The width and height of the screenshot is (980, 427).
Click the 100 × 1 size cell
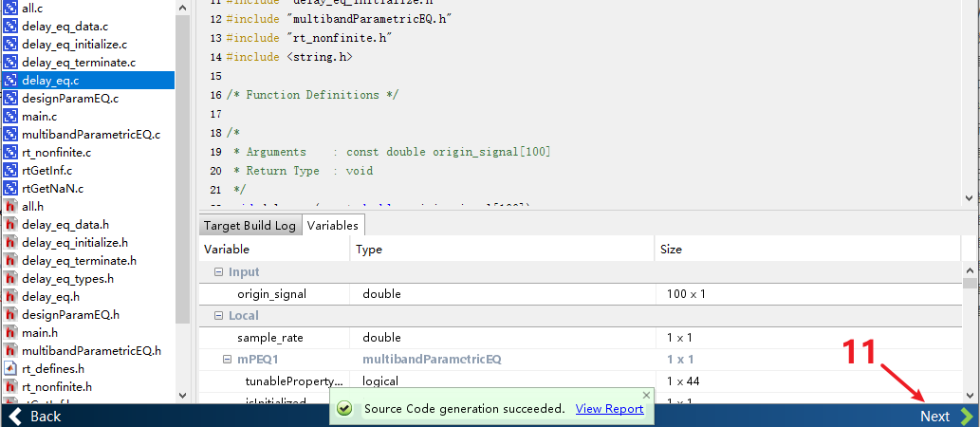coord(686,294)
